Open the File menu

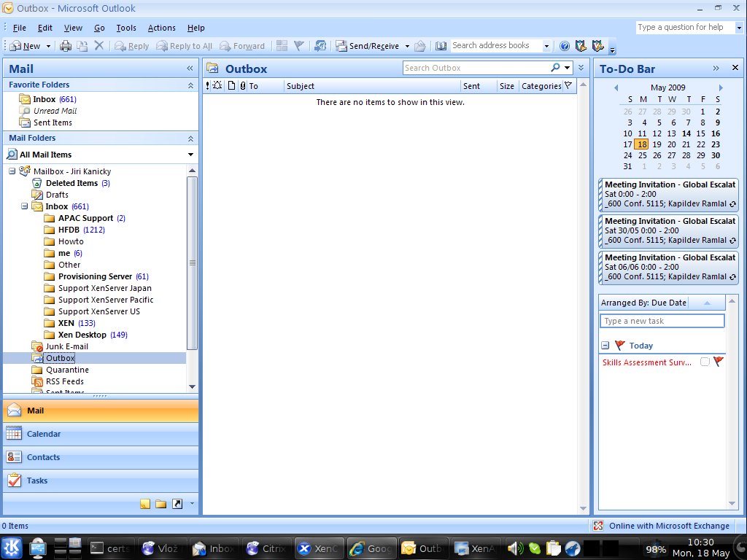point(20,28)
